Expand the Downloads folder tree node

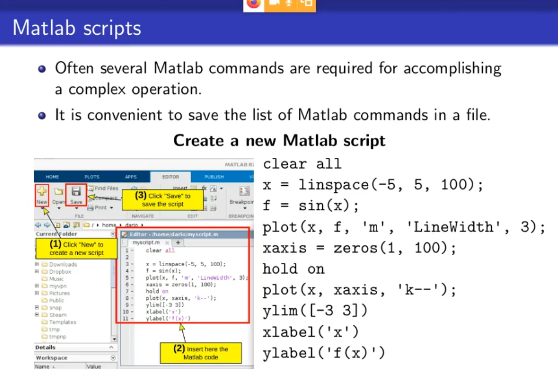[x=37, y=264]
